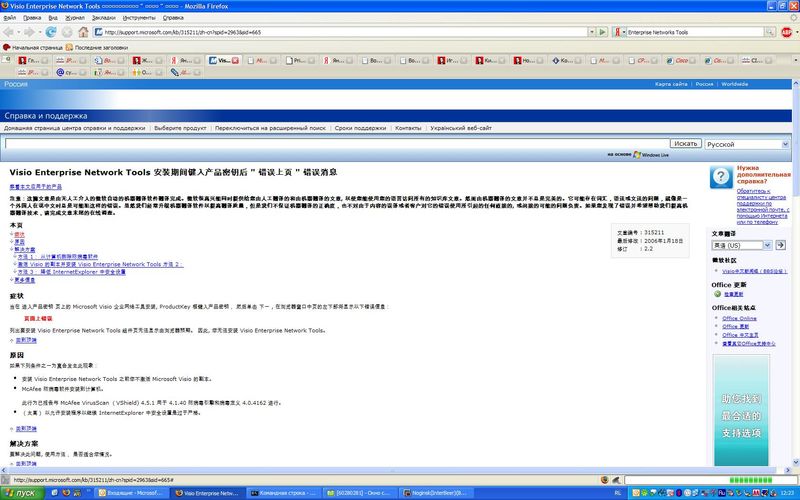
Task: Switch to the Cisco tab
Action: click(682, 60)
